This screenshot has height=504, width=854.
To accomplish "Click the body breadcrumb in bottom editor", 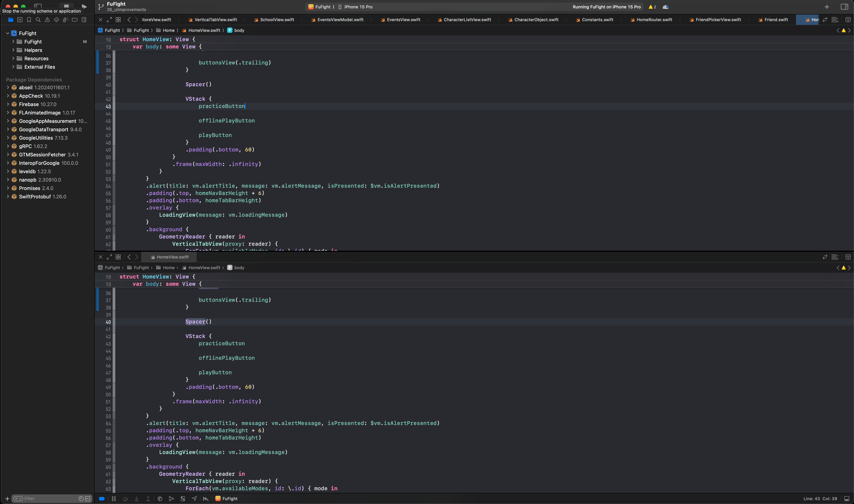I will pyautogui.click(x=236, y=268).
